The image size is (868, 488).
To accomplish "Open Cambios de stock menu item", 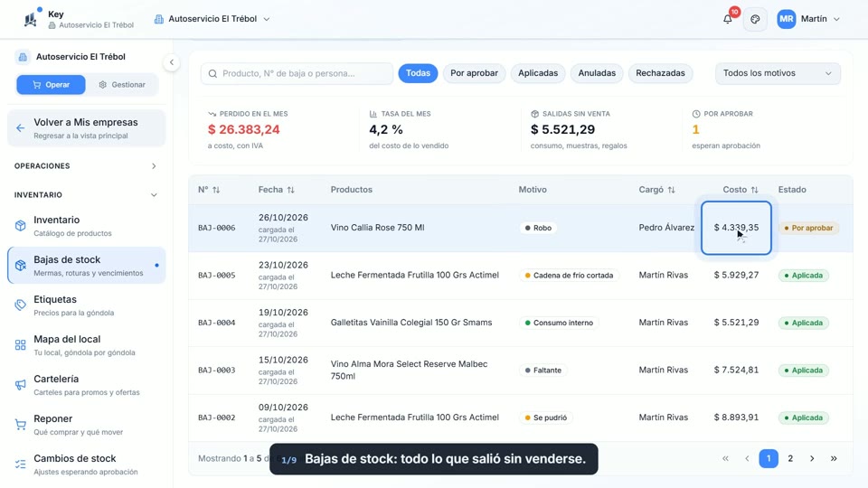I will (x=87, y=465).
